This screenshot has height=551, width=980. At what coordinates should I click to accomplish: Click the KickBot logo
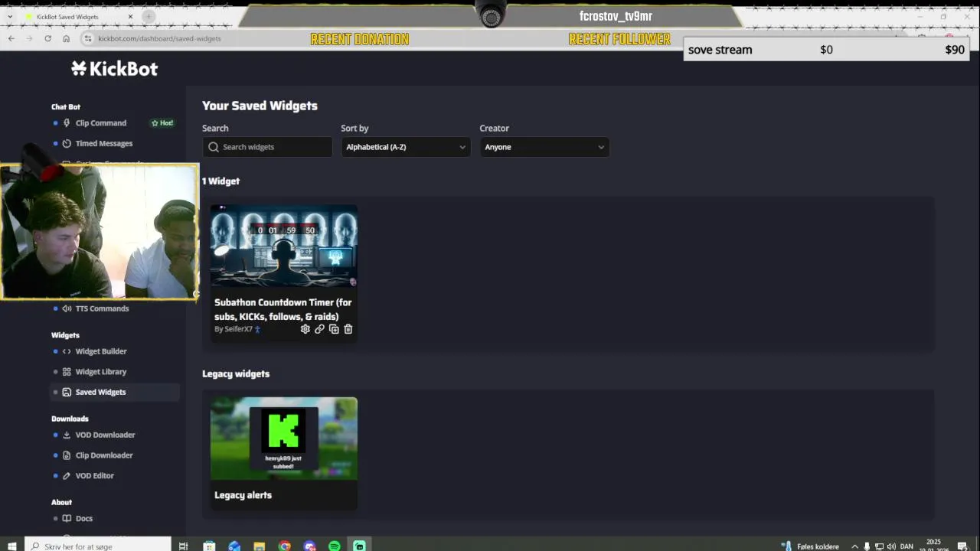(114, 69)
